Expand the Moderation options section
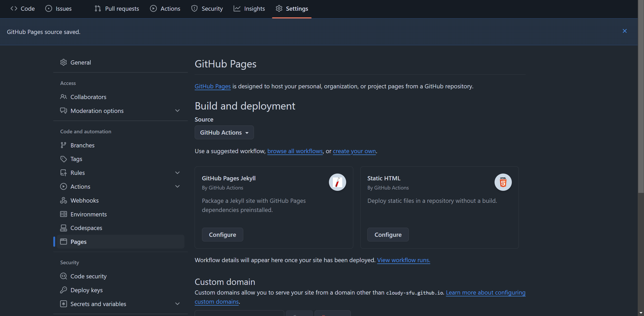Image resolution: width=644 pixels, height=316 pixels. [x=177, y=111]
